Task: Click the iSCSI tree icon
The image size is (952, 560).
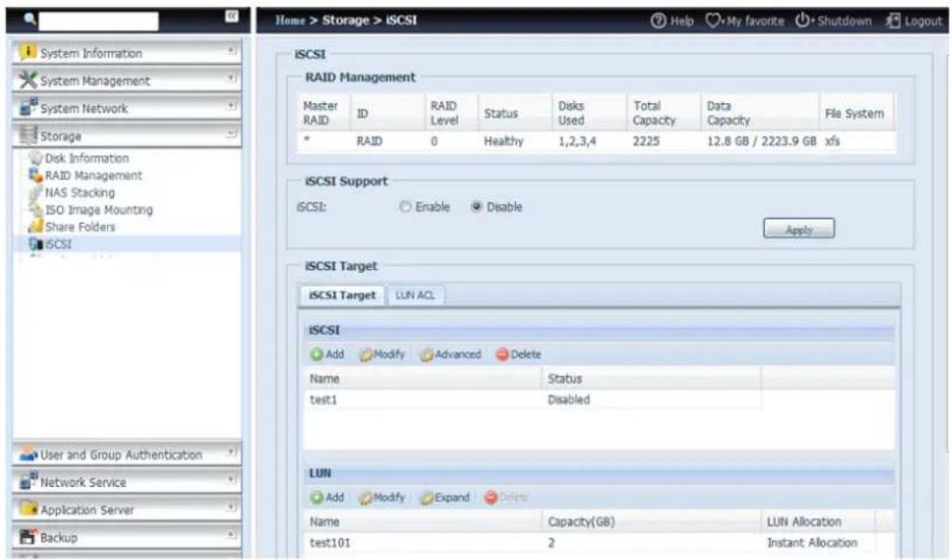Action: [x=36, y=244]
